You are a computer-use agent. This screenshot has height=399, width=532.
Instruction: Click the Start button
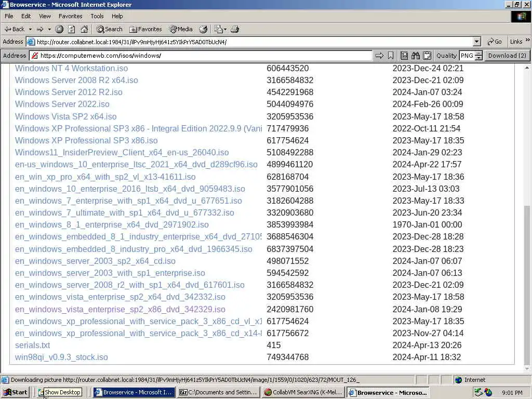15,392
